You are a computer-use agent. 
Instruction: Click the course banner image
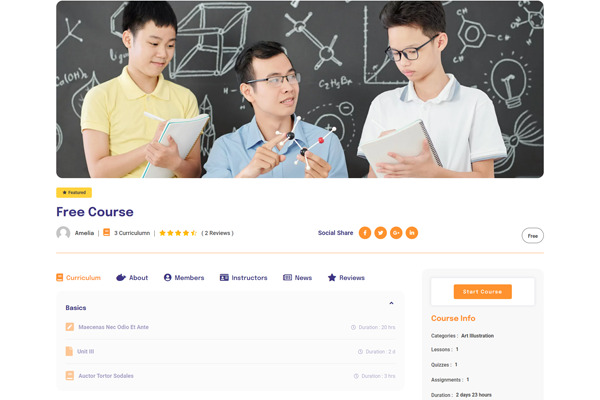[300, 89]
